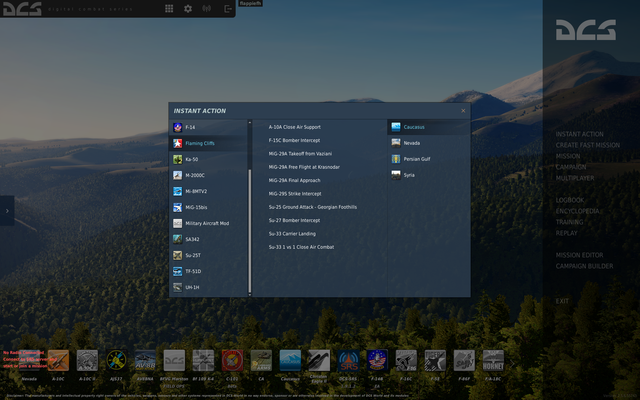This screenshot has width=640, height=400.
Task: Expand the left side panel arrow
Action: [x=7, y=211]
